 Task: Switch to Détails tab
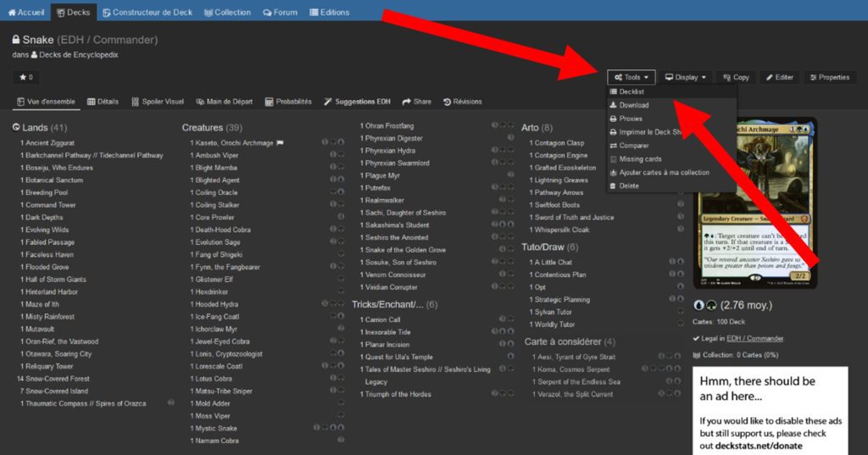tap(103, 102)
